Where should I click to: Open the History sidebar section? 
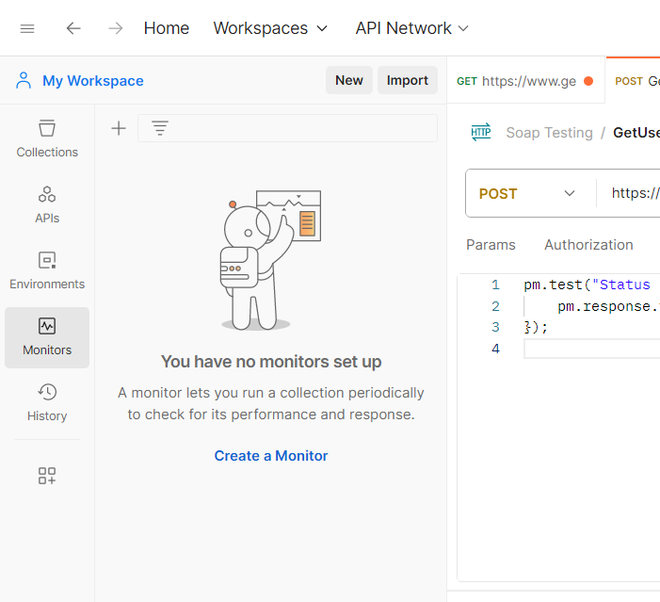tap(47, 403)
